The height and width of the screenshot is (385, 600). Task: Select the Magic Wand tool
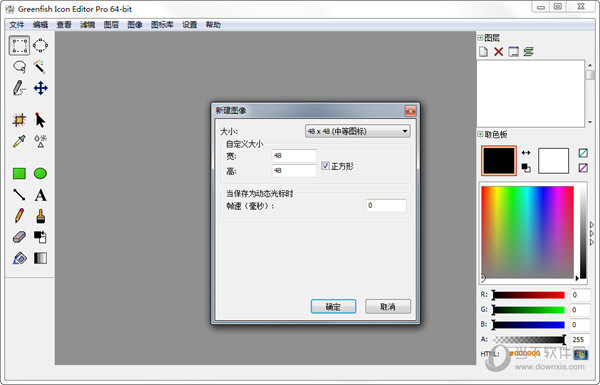click(40, 67)
